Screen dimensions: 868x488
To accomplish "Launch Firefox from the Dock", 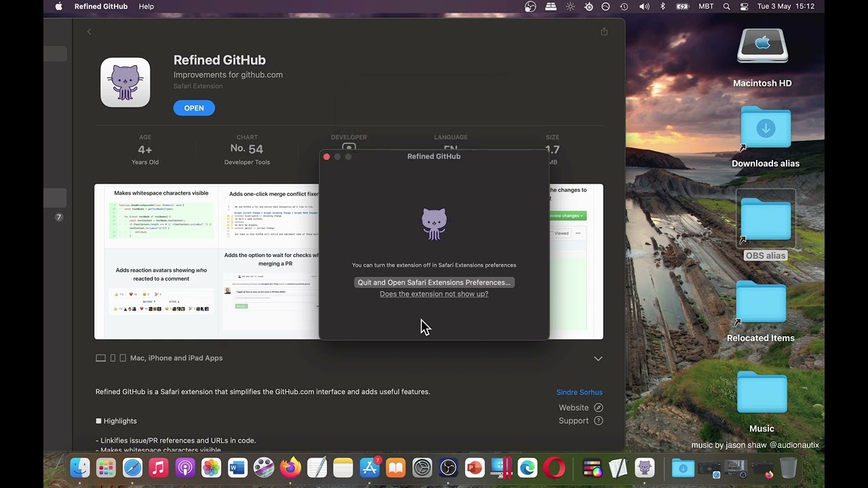I will click(x=290, y=468).
